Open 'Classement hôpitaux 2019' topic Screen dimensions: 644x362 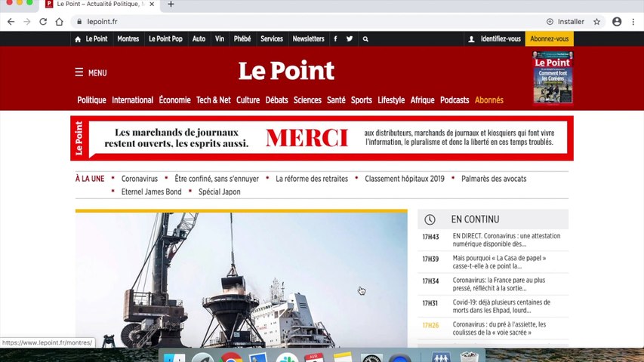[405, 179]
